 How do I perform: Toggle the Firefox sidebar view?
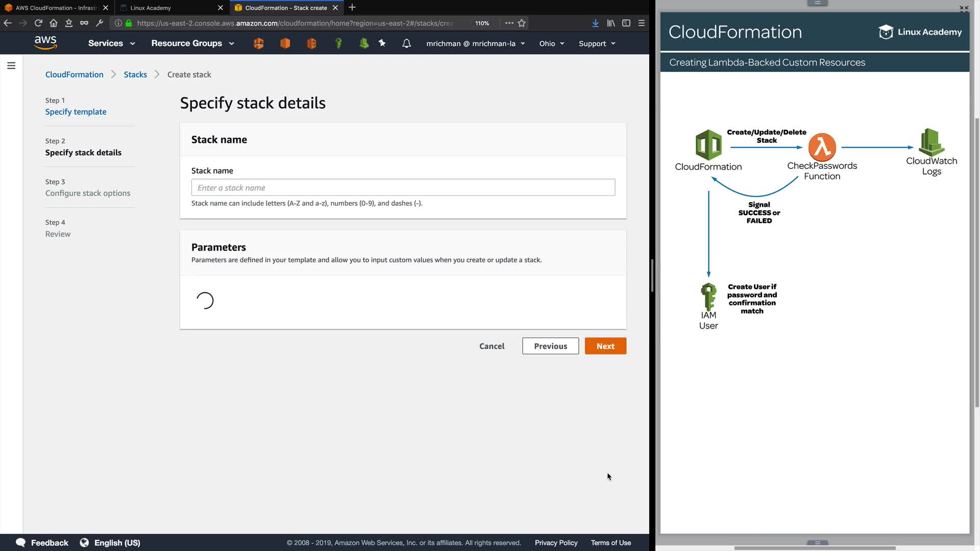[626, 23]
